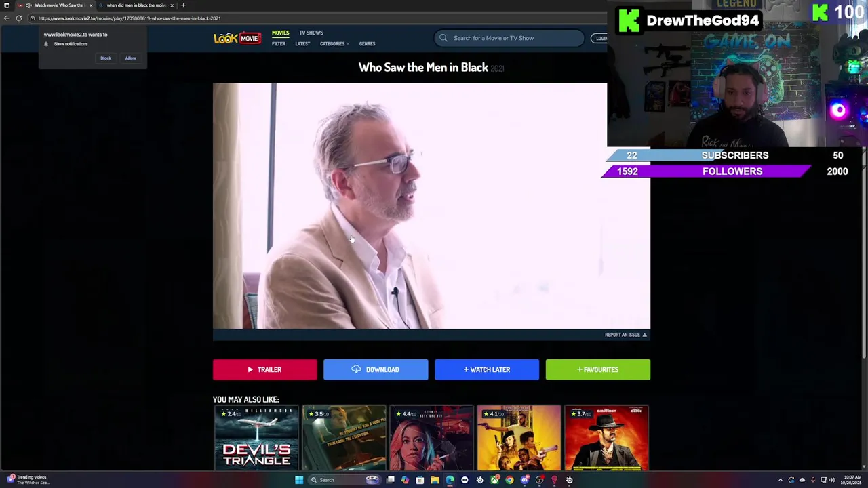868x488 pixels.
Task: Expand the Report an Issue panel
Action: [626, 335]
